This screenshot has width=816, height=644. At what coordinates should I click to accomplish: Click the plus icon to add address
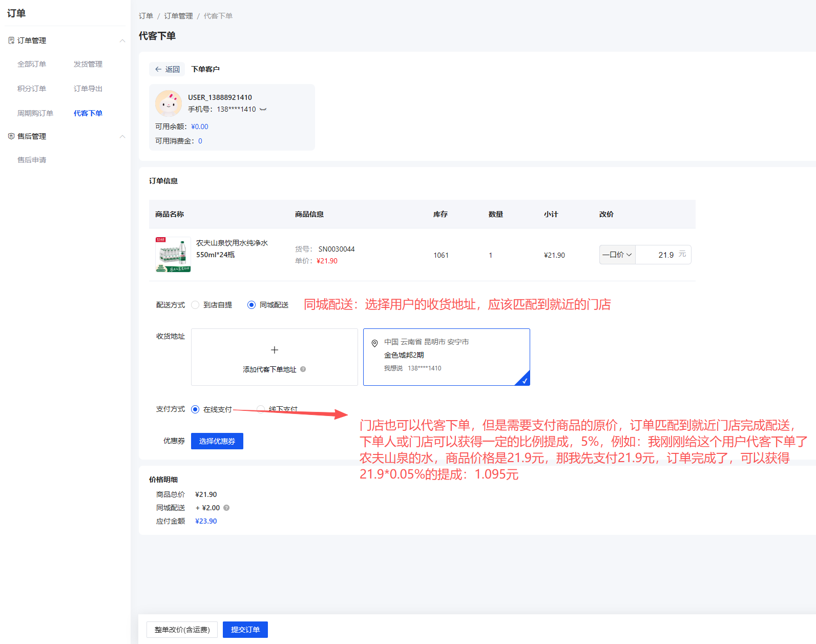click(x=275, y=350)
